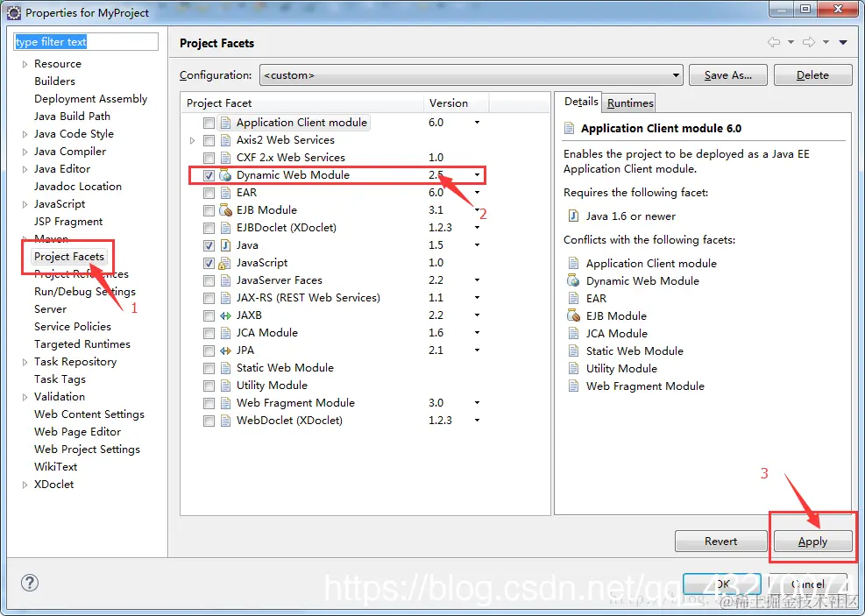Select Project Facets in the tree
The width and height of the screenshot is (865, 616).
(69, 257)
